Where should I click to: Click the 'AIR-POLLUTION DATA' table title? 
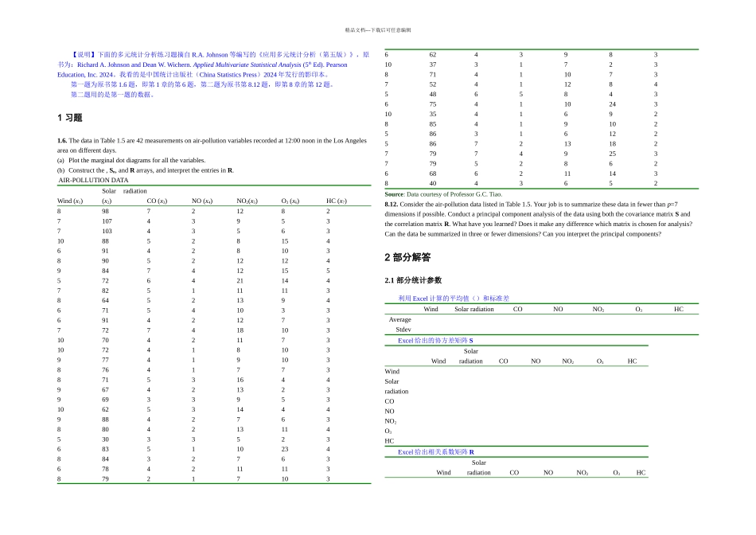tap(94, 181)
